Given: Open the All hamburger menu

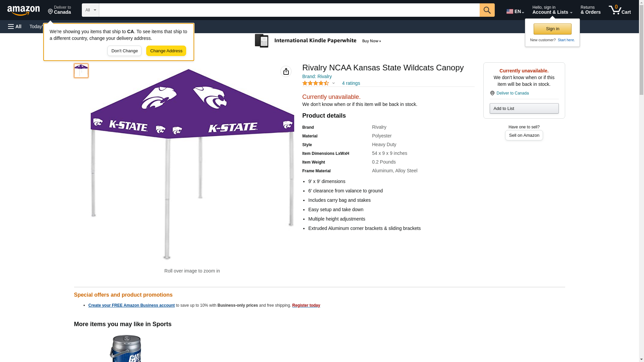Looking at the screenshot, I should coord(15,26).
